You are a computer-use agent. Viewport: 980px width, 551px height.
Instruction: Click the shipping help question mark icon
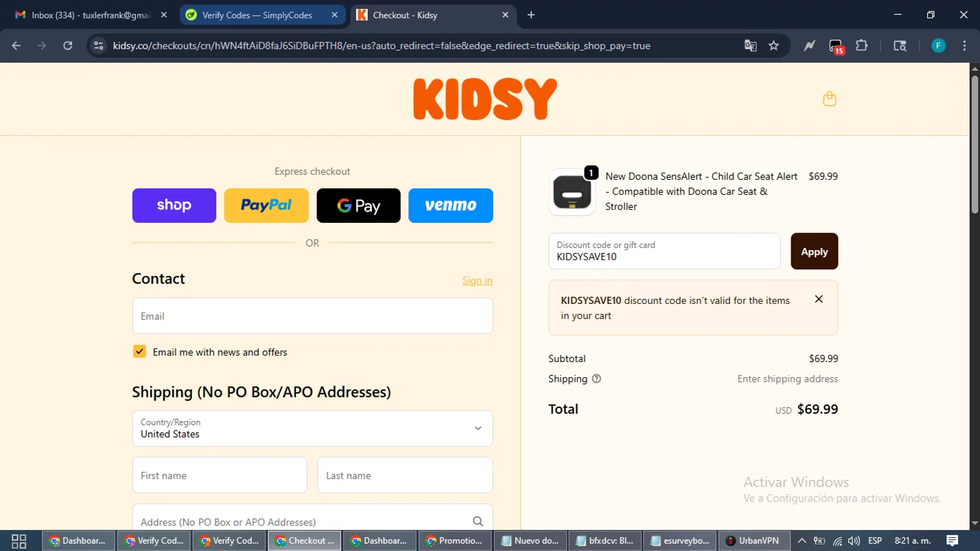596,378
